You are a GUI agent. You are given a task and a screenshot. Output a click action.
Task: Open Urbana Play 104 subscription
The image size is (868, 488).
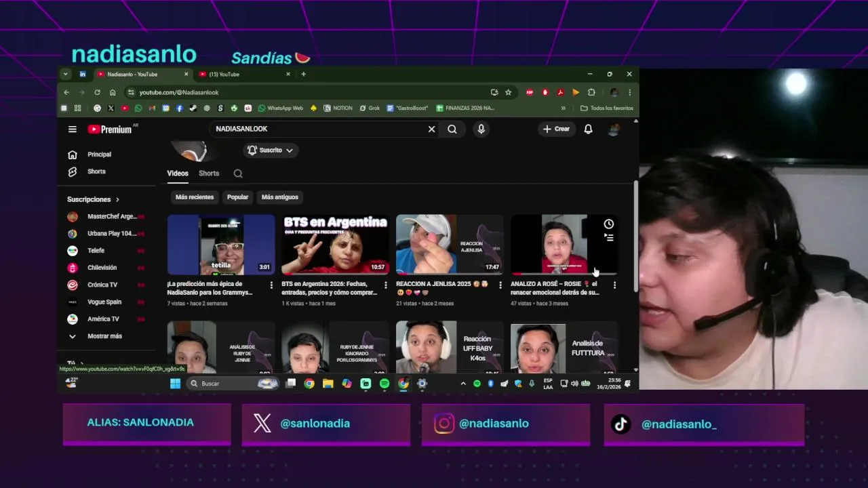(106, 234)
